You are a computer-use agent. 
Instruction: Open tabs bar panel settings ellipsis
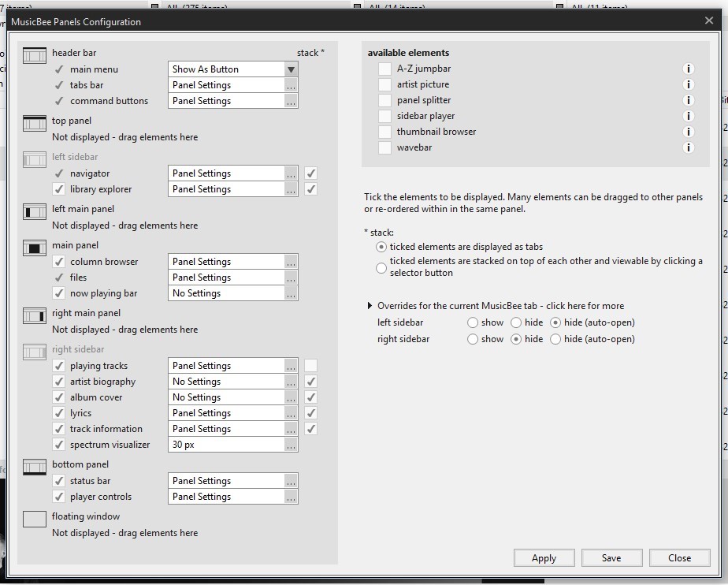coord(291,85)
